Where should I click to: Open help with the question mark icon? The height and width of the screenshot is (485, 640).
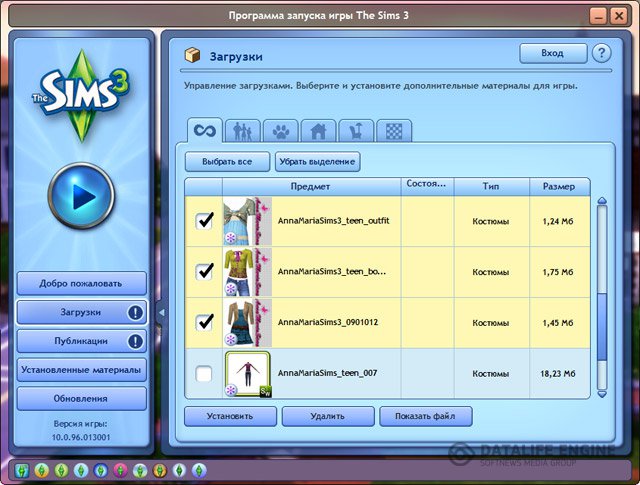(x=601, y=53)
